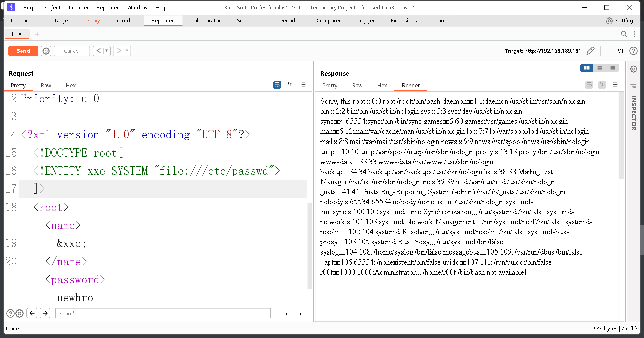Click the Burp Suite logo icon
Screen dimensions: 644x338
click(x=11, y=7)
